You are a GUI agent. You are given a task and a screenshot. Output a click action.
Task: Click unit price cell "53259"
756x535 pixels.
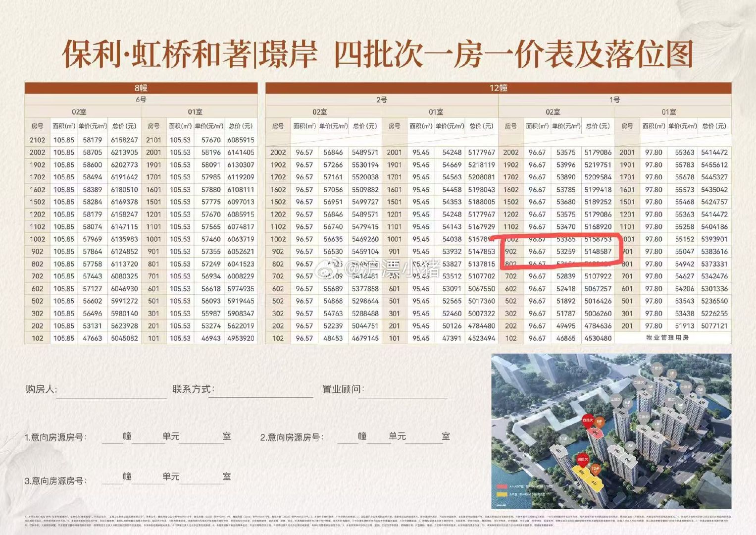click(x=566, y=252)
